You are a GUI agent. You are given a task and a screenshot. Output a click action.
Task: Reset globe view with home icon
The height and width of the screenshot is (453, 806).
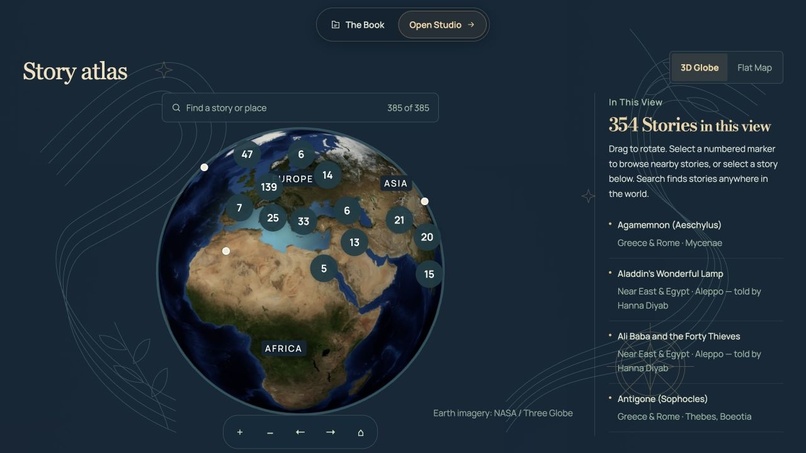tap(360, 432)
